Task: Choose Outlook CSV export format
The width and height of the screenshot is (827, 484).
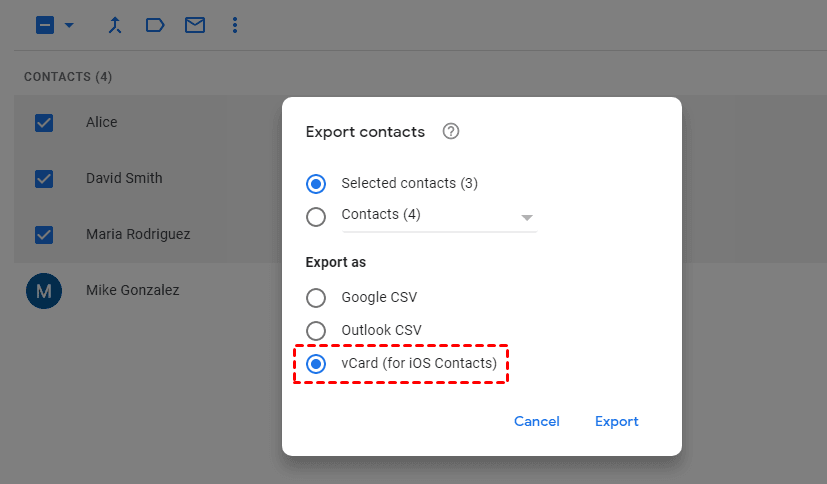Action: [316, 331]
